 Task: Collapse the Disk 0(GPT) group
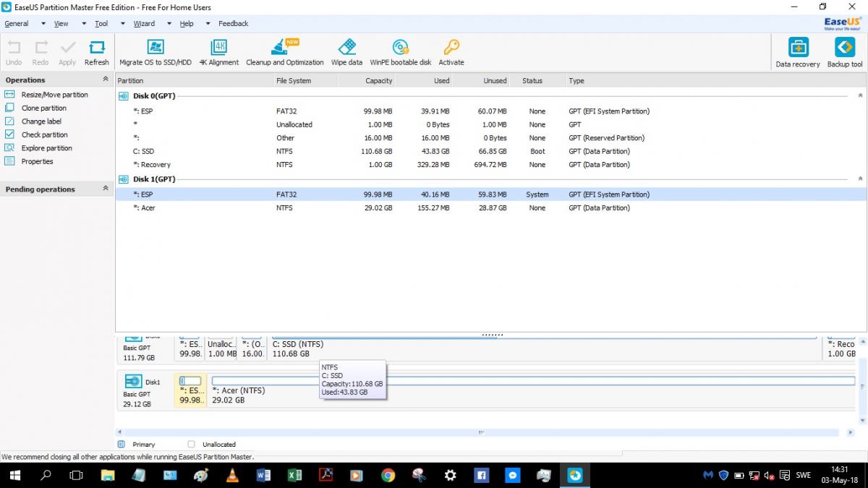coord(860,95)
